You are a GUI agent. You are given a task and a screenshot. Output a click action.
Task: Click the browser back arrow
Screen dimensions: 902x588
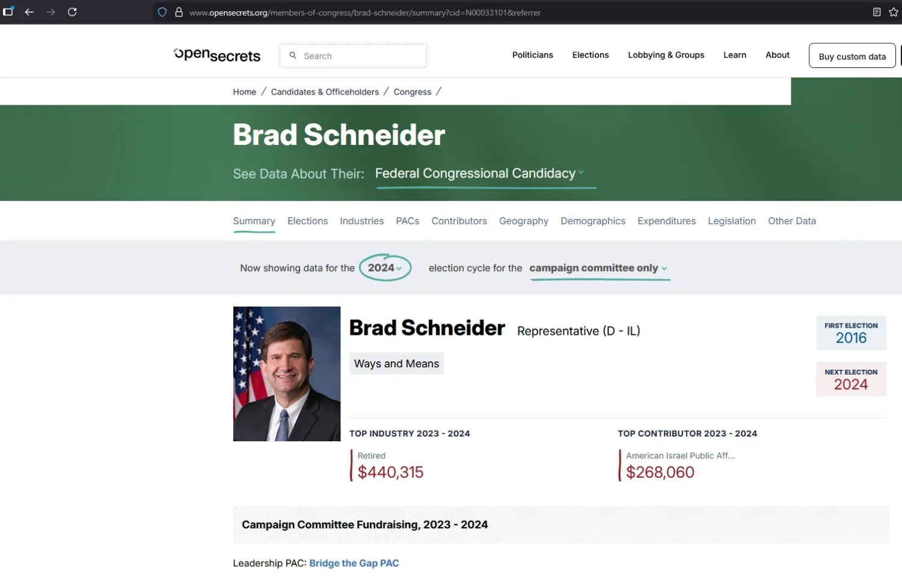(29, 12)
